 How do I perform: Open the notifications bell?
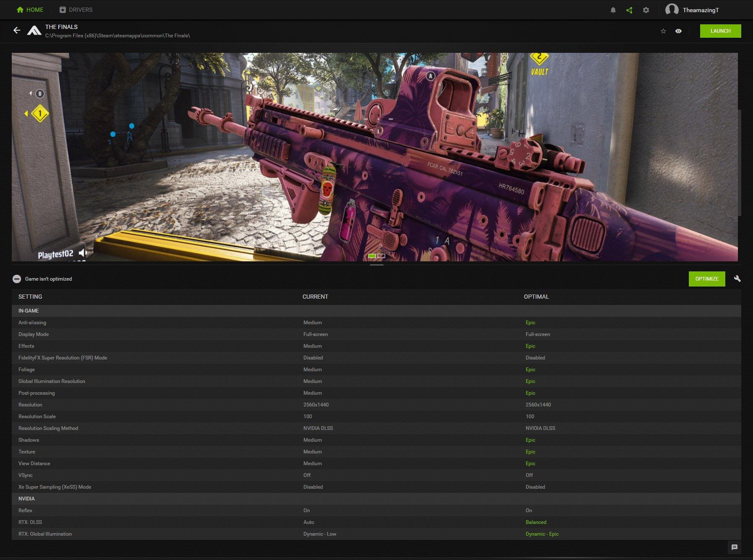pos(613,10)
